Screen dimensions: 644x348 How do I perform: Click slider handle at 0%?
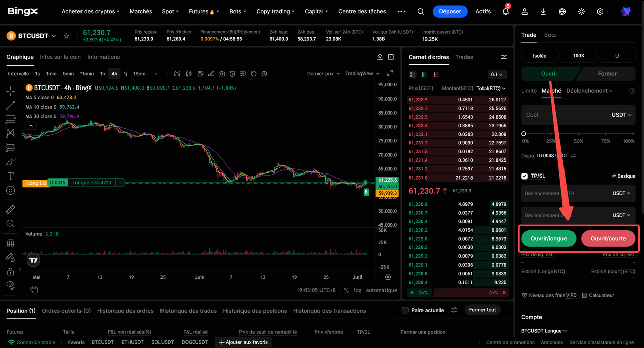click(524, 134)
